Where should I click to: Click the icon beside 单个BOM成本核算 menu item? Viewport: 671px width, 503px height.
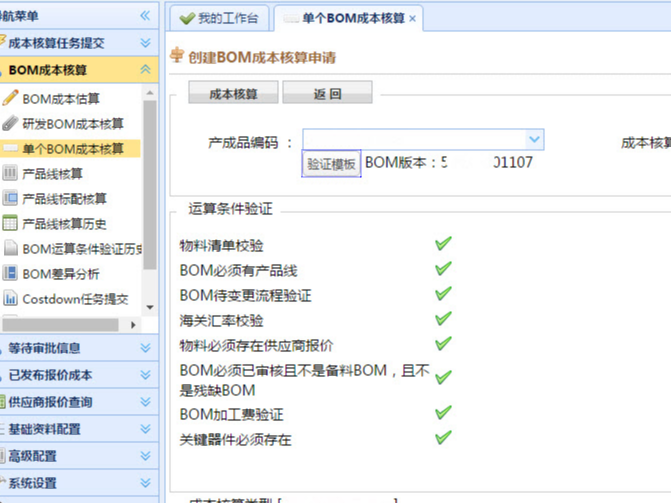10,148
